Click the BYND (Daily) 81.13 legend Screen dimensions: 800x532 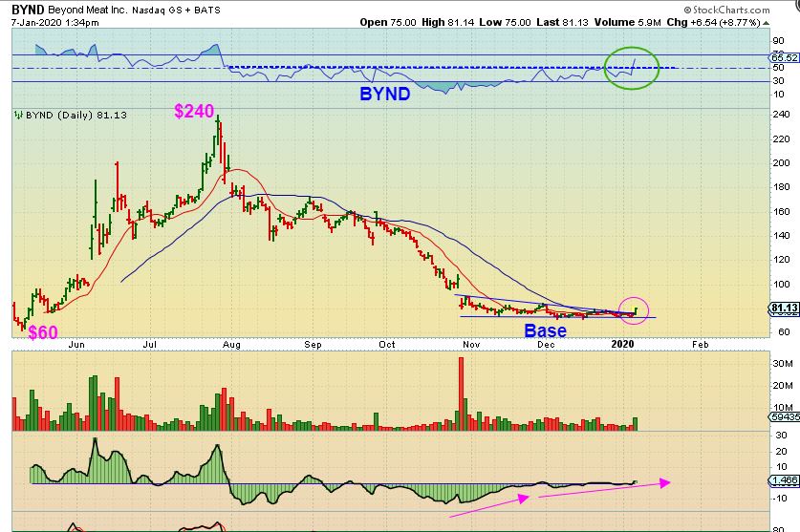pyautogui.click(x=76, y=115)
